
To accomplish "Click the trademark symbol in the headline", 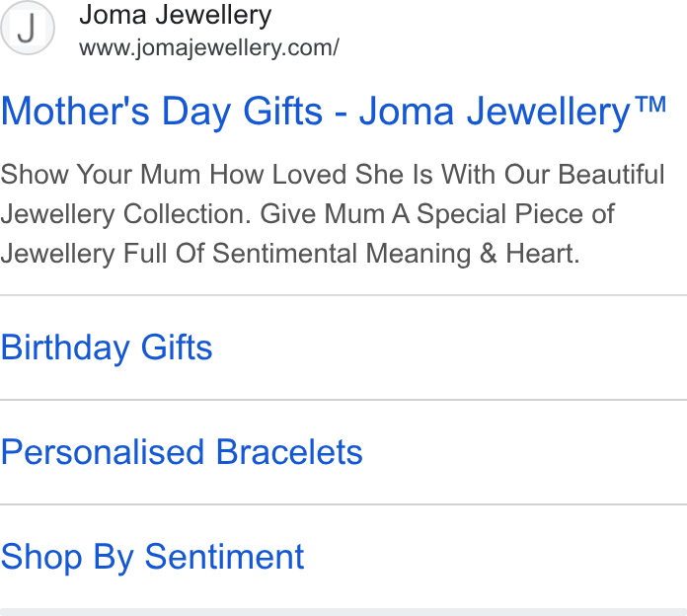I will click(651, 105).
